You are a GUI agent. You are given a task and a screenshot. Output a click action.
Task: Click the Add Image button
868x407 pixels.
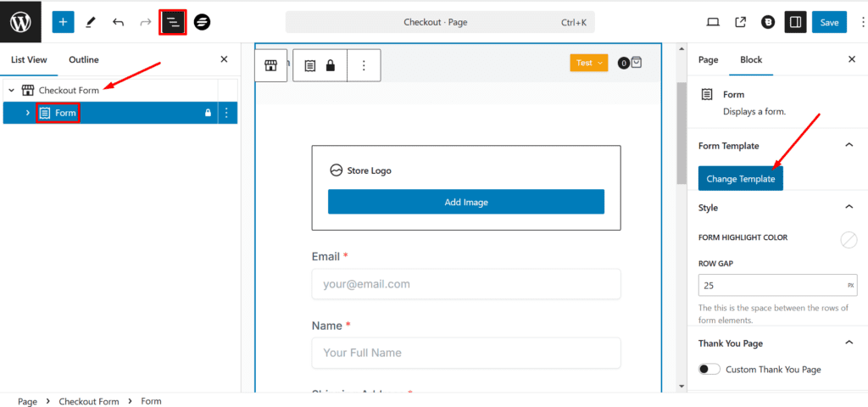[465, 202]
